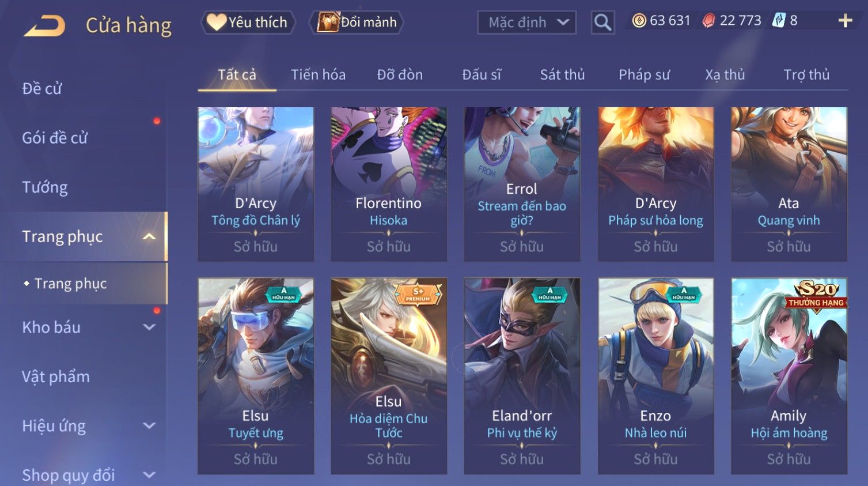Select Elsu Hỏa diệm Chu Tước card

tap(389, 376)
